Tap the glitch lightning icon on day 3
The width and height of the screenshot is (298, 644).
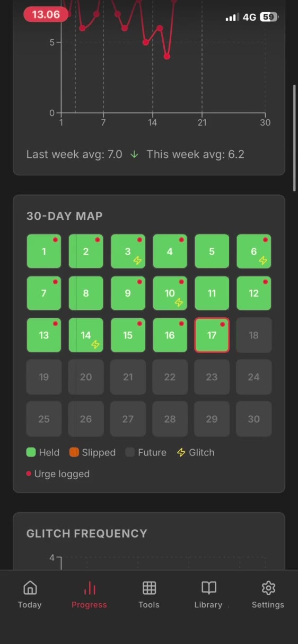(x=137, y=261)
